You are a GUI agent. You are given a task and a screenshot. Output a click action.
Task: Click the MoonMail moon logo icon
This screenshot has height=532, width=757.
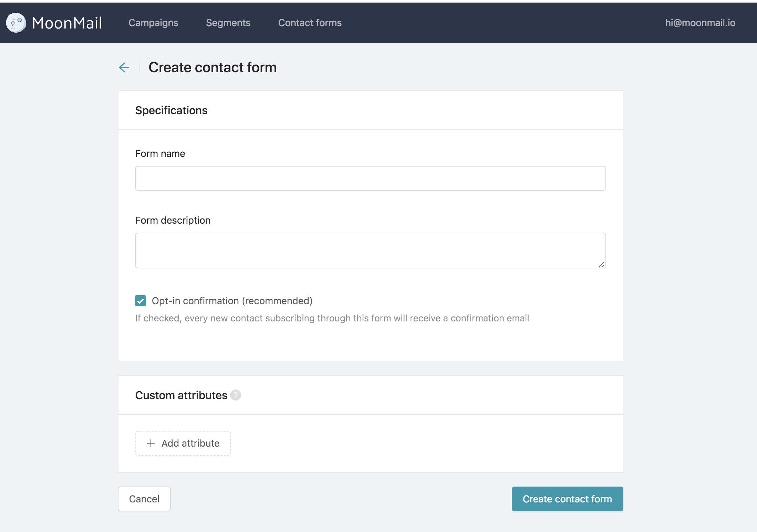point(16,23)
